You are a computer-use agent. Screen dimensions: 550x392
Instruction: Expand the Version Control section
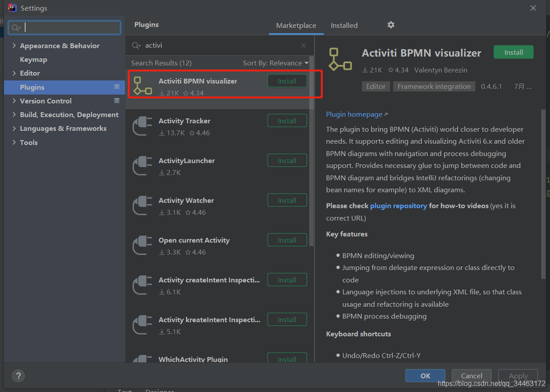14,101
